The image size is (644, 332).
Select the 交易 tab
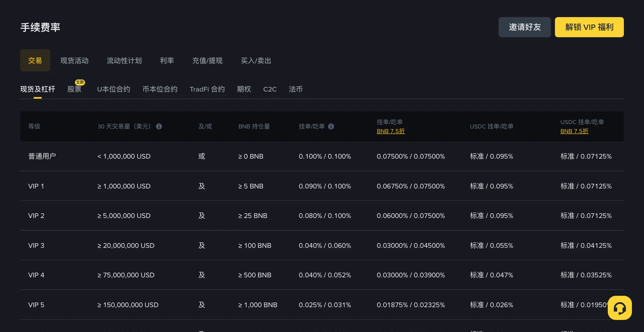[x=35, y=60]
